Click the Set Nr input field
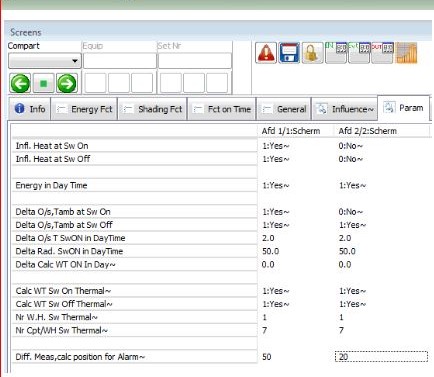This screenshot has height=377, width=434. 195,61
